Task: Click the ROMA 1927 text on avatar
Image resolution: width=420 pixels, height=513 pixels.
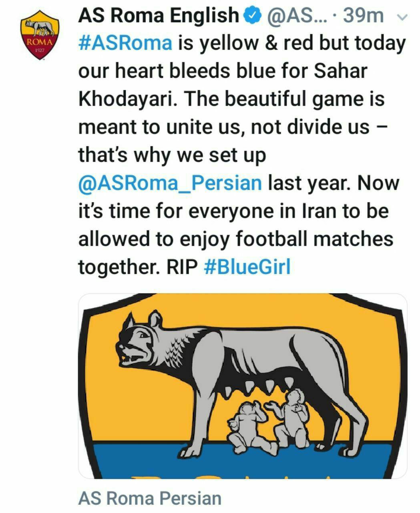Action: point(39,45)
